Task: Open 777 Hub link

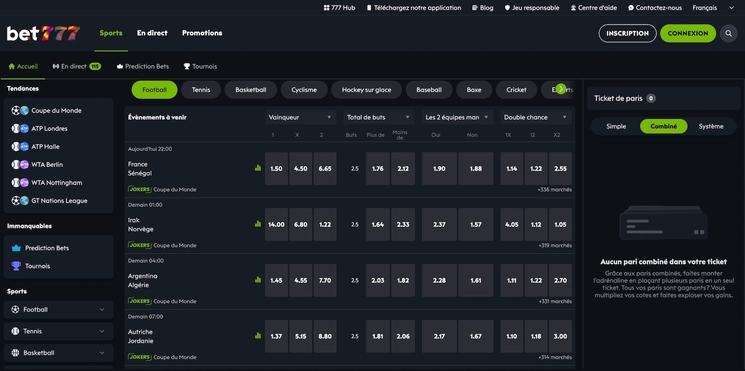Action: [x=339, y=8]
